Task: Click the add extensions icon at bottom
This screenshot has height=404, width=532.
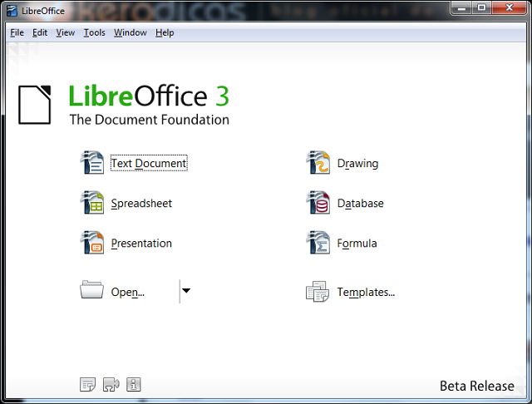Action: (x=111, y=384)
